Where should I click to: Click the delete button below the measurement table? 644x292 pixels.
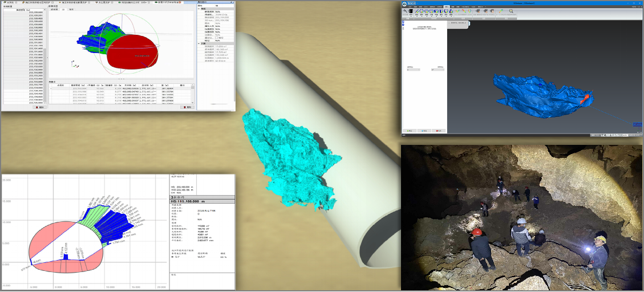click(x=187, y=107)
